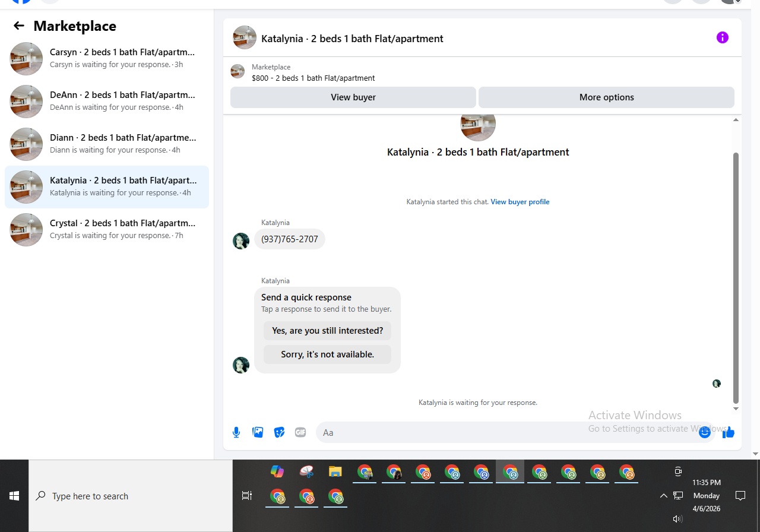Viewport: 760px width, 532px height.
Task: Open the GIF picker
Action: coord(300,432)
